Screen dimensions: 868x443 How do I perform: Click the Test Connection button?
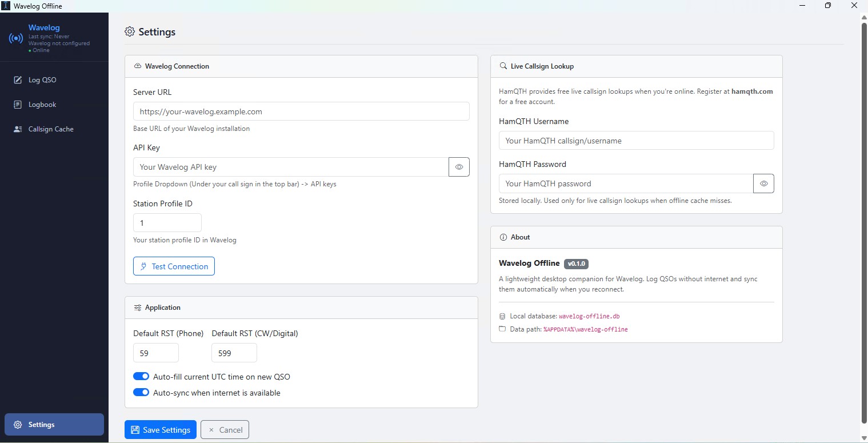[x=174, y=266]
